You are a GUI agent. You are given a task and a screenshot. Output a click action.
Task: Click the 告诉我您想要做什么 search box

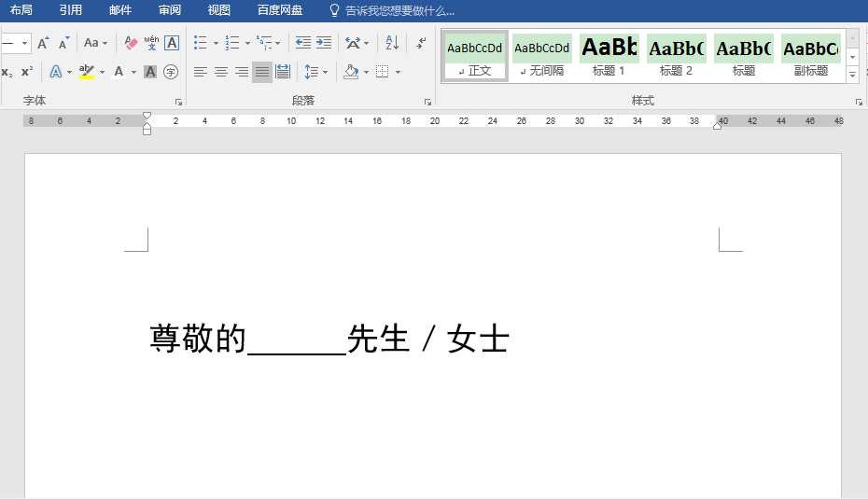(399, 10)
